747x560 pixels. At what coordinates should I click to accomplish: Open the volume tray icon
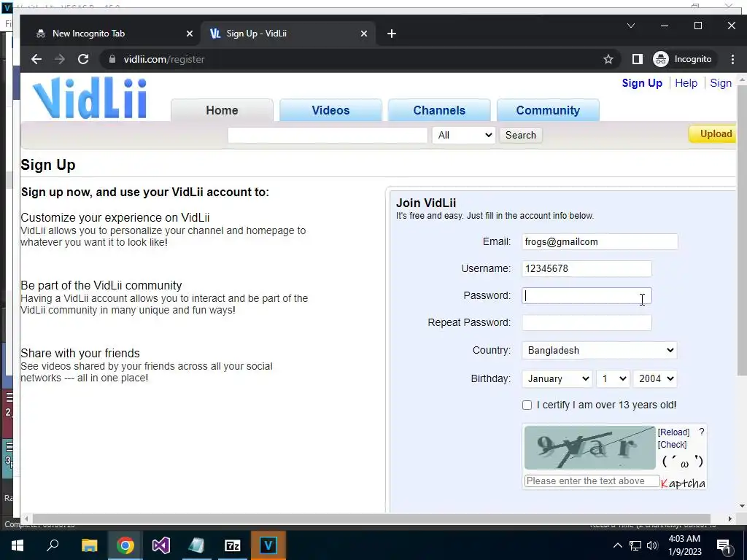coord(652,545)
